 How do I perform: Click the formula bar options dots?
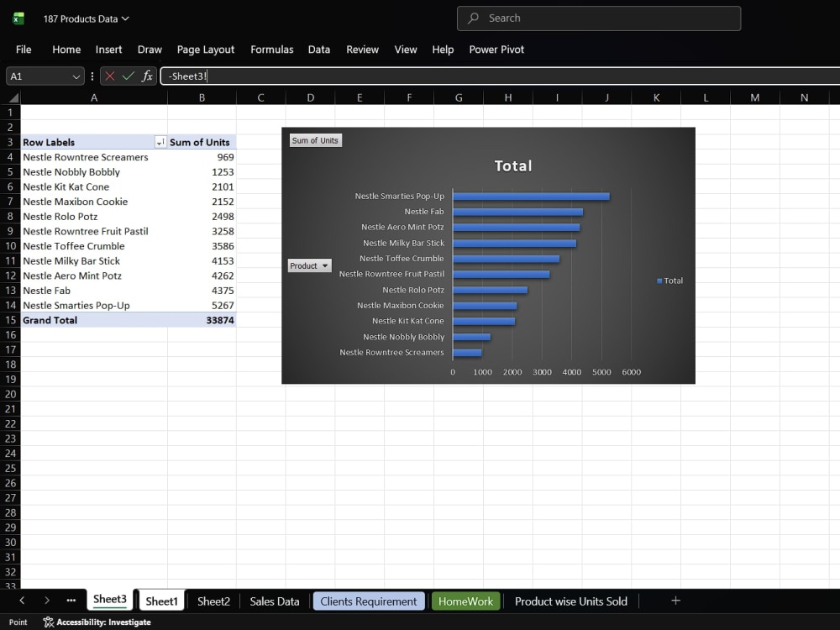[92, 76]
